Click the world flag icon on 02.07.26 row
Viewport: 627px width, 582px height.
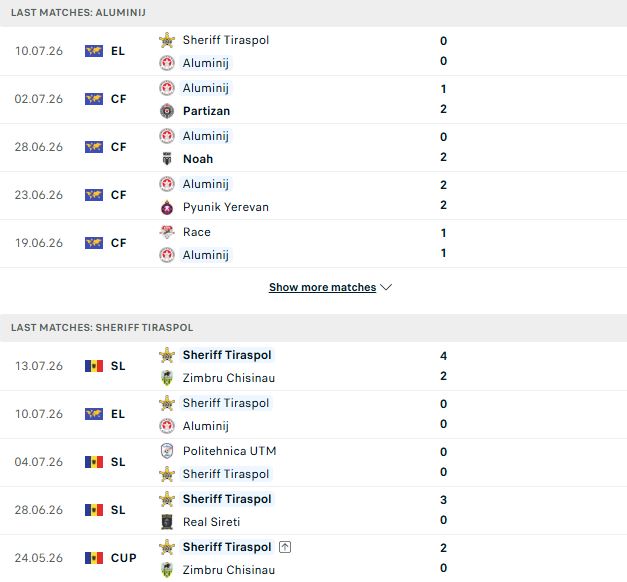pos(94,99)
